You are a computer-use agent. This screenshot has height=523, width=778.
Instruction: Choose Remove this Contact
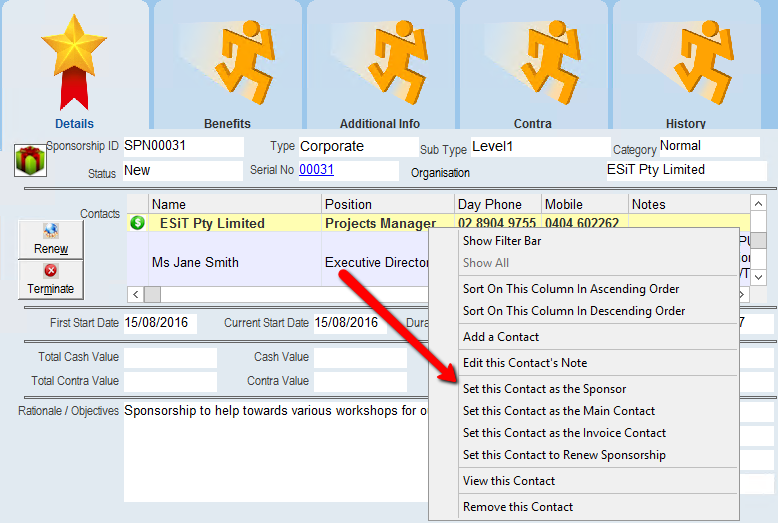tap(518, 507)
